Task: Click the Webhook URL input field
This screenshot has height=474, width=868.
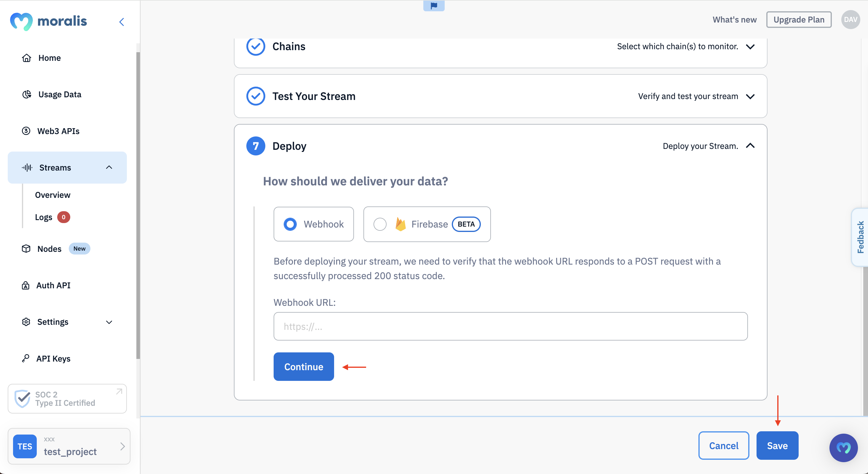Action: [510, 326]
